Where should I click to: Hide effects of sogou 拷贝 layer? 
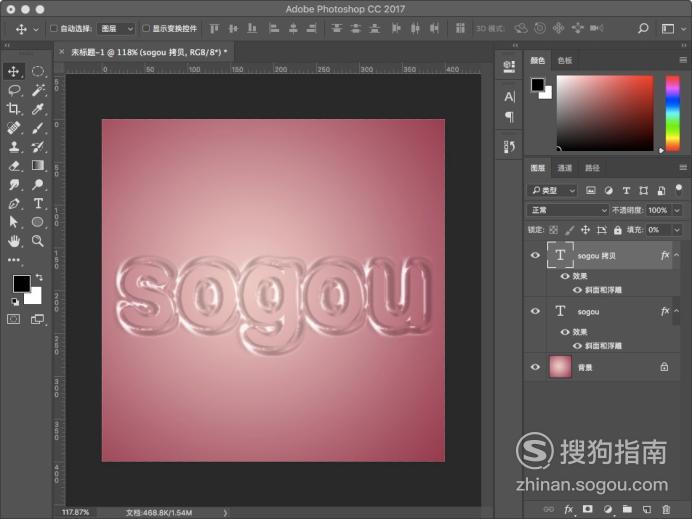click(564, 276)
